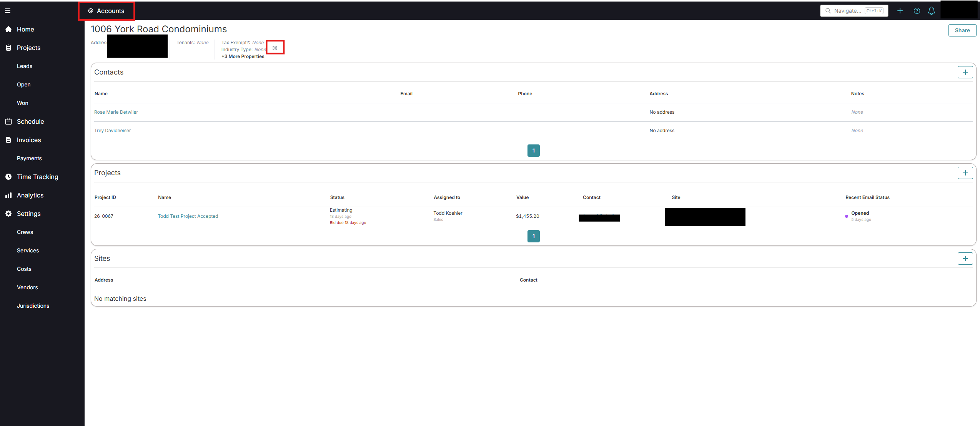Click Bid due 18 days ago text
Viewport: 980px width, 426px height.
[x=348, y=223]
